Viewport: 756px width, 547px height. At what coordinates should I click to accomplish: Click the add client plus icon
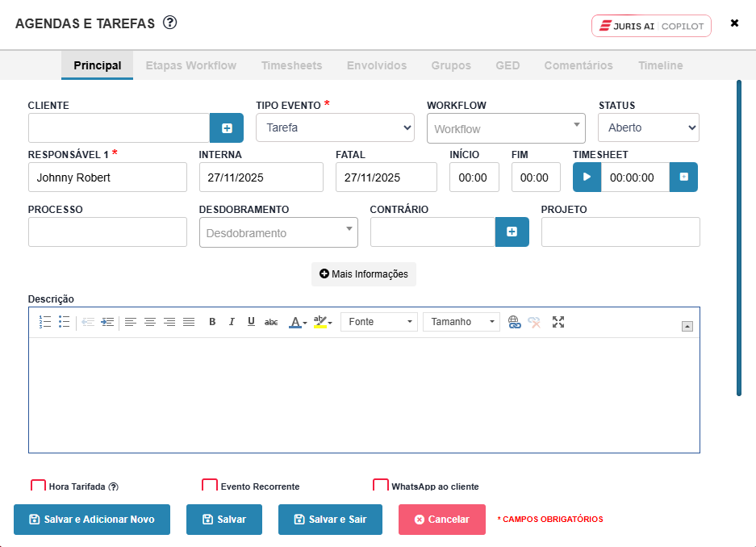[x=227, y=128]
